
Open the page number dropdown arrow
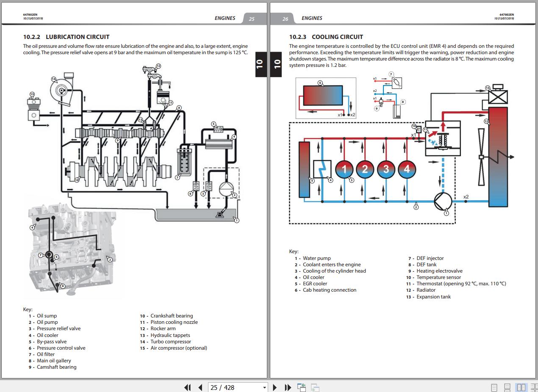click(x=265, y=387)
